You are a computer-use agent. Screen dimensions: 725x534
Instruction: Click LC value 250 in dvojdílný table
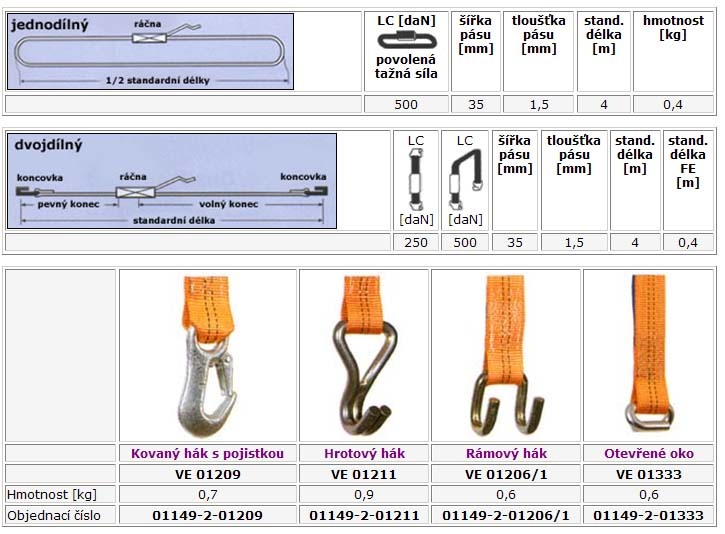416,242
